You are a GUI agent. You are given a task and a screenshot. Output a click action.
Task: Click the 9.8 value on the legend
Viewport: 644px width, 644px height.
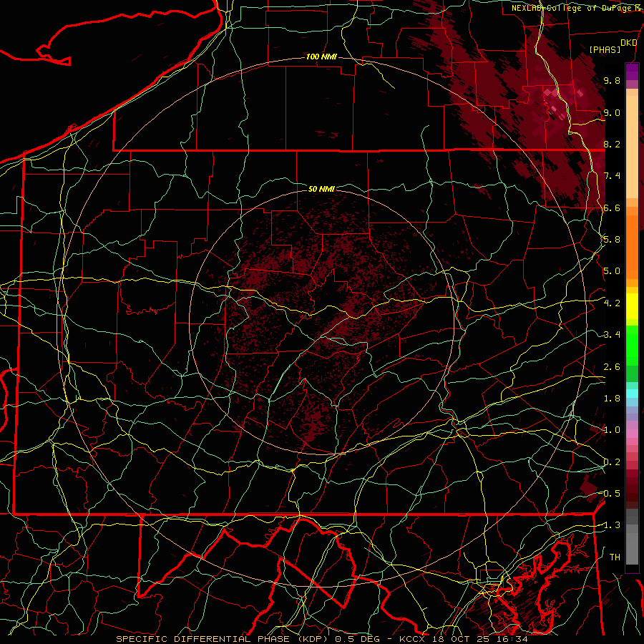pyautogui.click(x=612, y=80)
